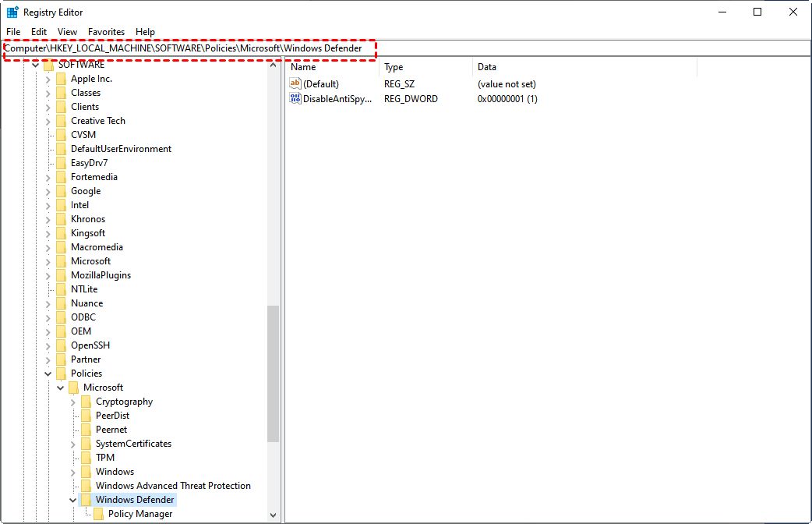The height and width of the screenshot is (524, 812).
Task: Click the tree scrollbar down arrow
Action: (x=273, y=515)
